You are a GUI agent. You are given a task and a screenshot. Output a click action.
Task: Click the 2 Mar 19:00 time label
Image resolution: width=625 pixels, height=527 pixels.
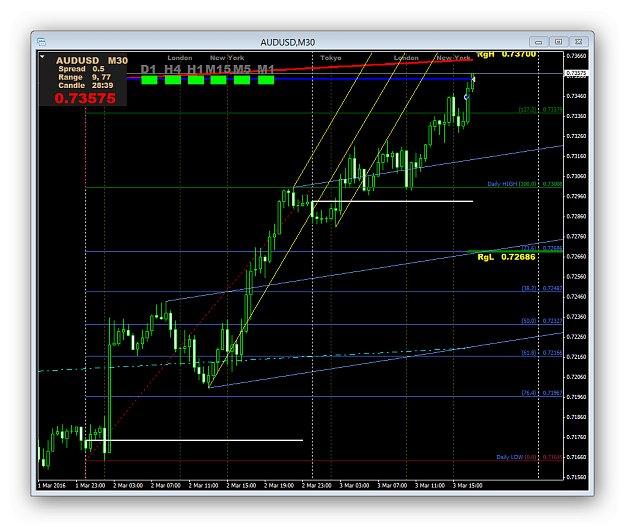(x=279, y=486)
